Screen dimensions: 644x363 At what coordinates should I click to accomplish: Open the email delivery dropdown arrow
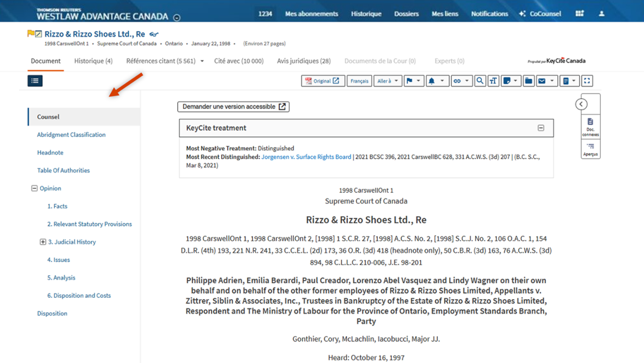point(552,81)
